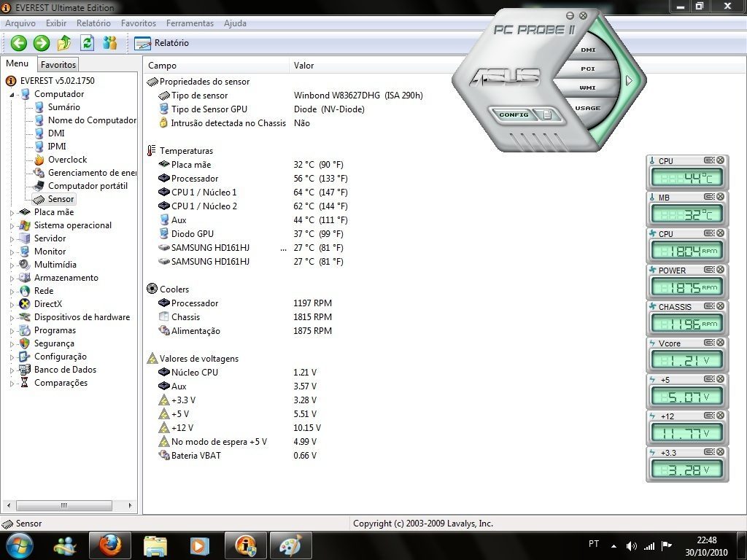Open the Arquivo menu

[20, 23]
